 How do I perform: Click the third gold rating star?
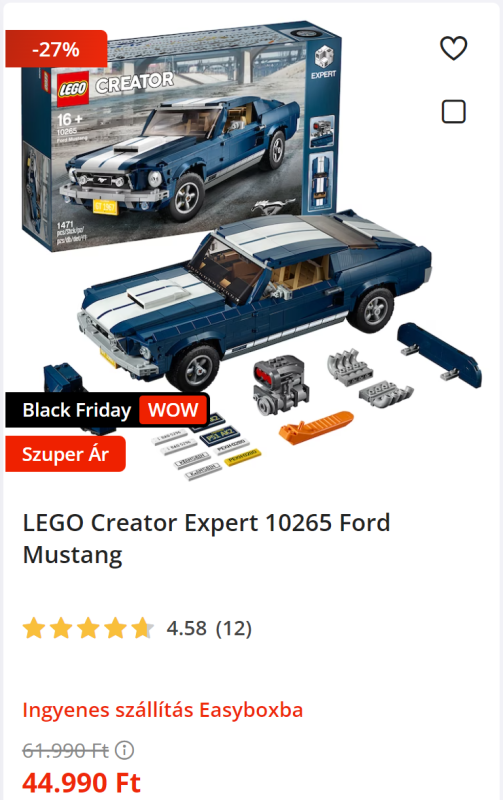[88, 628]
